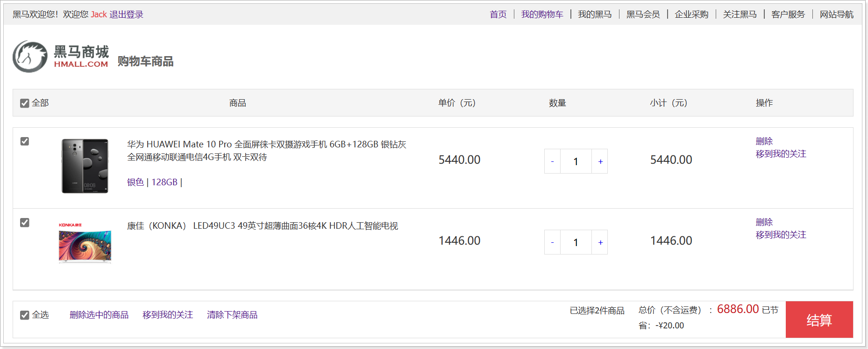Viewport: 868px width, 349px height.
Task: Click 清除下架商品 link
Action: [232, 315]
